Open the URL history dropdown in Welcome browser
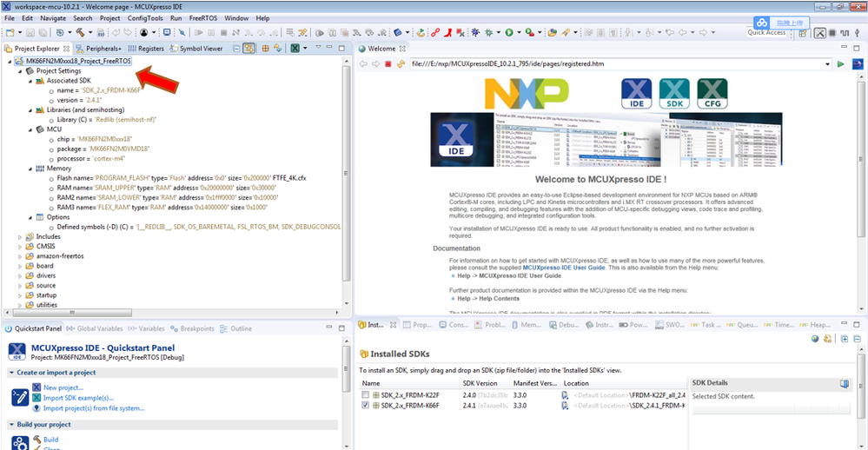 point(827,64)
